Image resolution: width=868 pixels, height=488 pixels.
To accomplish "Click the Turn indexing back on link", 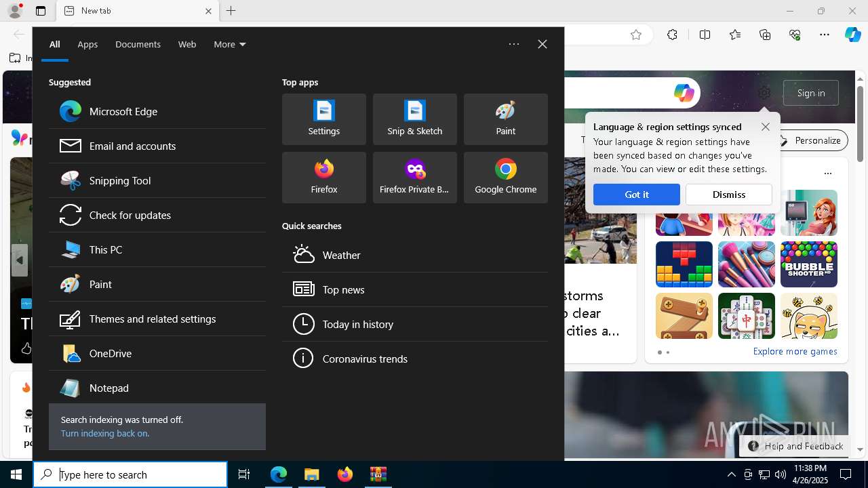I will pyautogui.click(x=105, y=433).
